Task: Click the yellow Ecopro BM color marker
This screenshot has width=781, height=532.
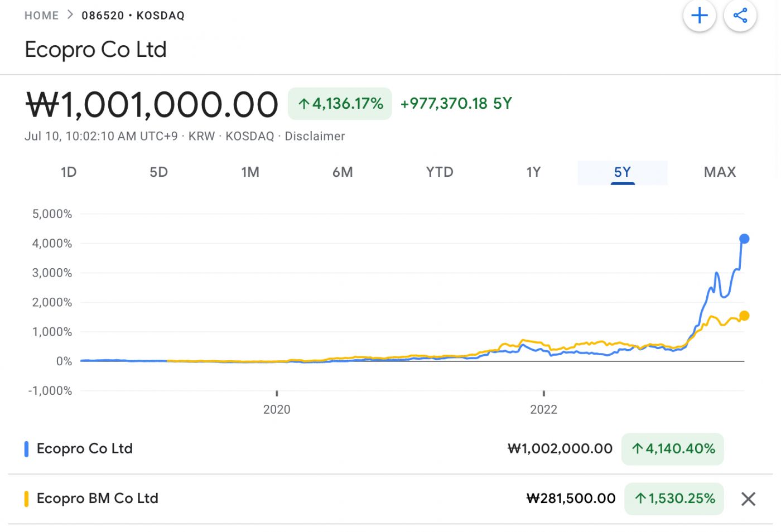Action: 26,499
